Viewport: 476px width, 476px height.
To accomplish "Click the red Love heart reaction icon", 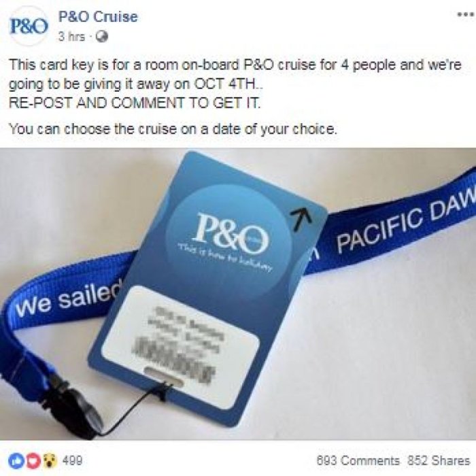I will click(x=33, y=460).
